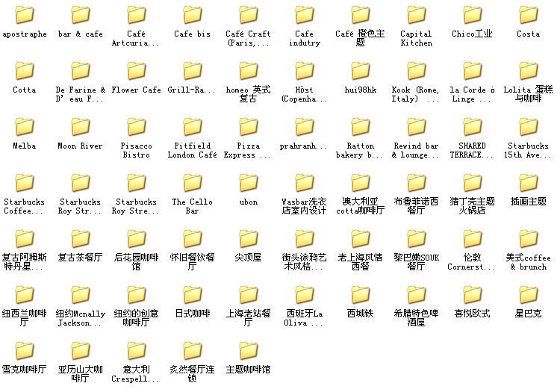560x392 pixels.
Task: Click the Cafe bis folder icon
Action: pyautogui.click(x=193, y=15)
